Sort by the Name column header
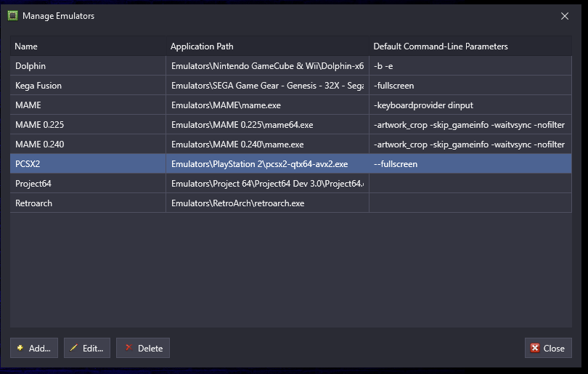Image resolution: width=588 pixels, height=374 pixels. [88, 46]
